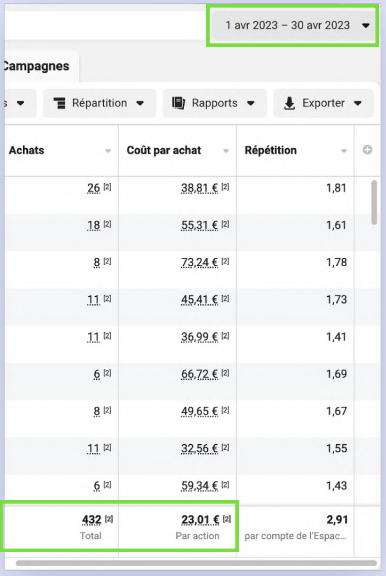This screenshot has height=576, width=386.
Task: Open the date range 1 avr 2023 – 30 avr 2023 picker
Action: coord(294,25)
